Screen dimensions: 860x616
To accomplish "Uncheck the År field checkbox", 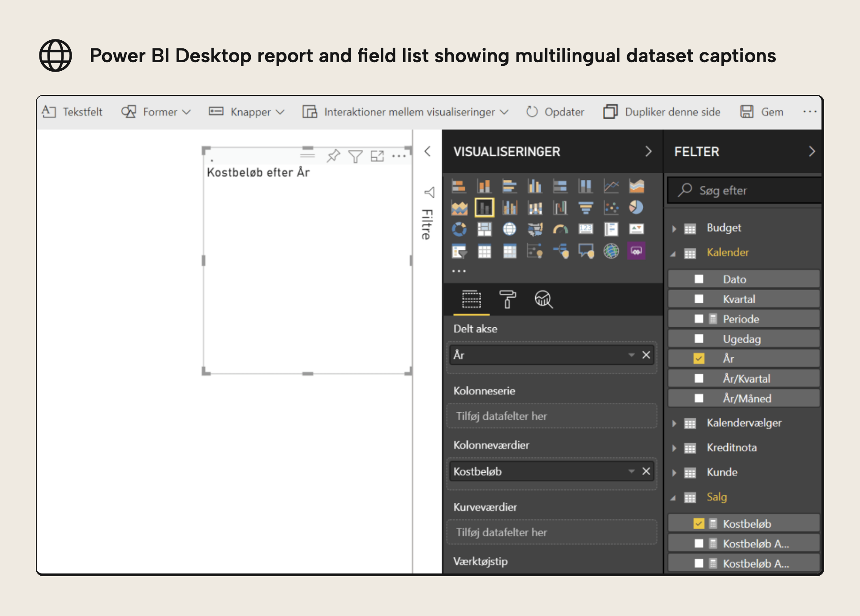I will [x=699, y=359].
